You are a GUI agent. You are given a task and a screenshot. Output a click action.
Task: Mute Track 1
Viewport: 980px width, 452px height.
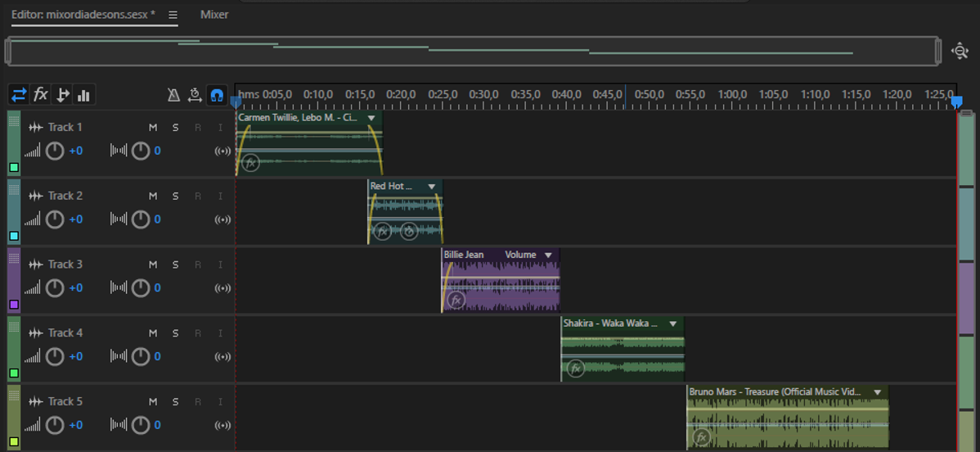[153, 127]
